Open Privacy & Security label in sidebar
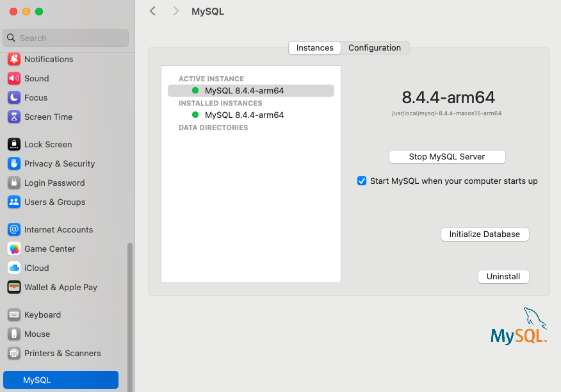The width and height of the screenshot is (561, 392). [x=60, y=163]
